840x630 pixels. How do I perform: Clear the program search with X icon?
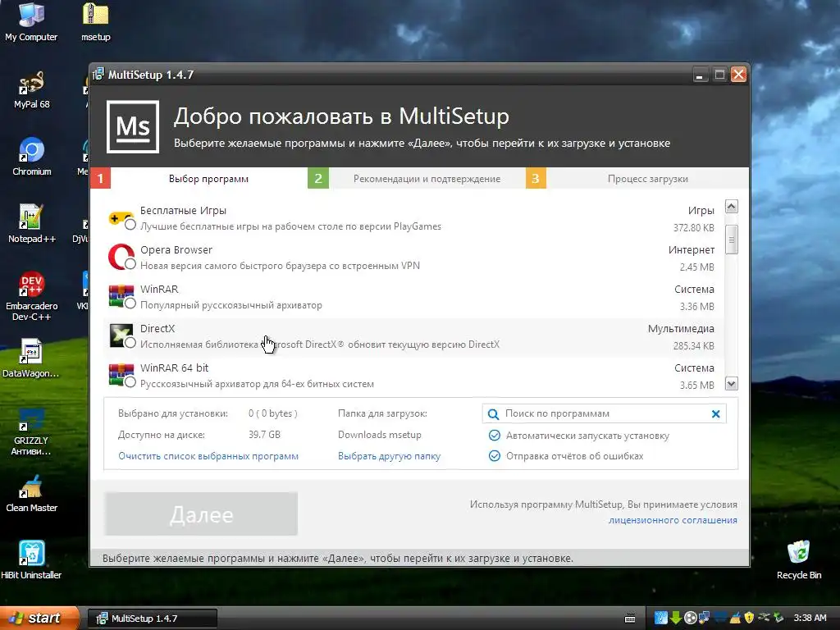[715, 413]
